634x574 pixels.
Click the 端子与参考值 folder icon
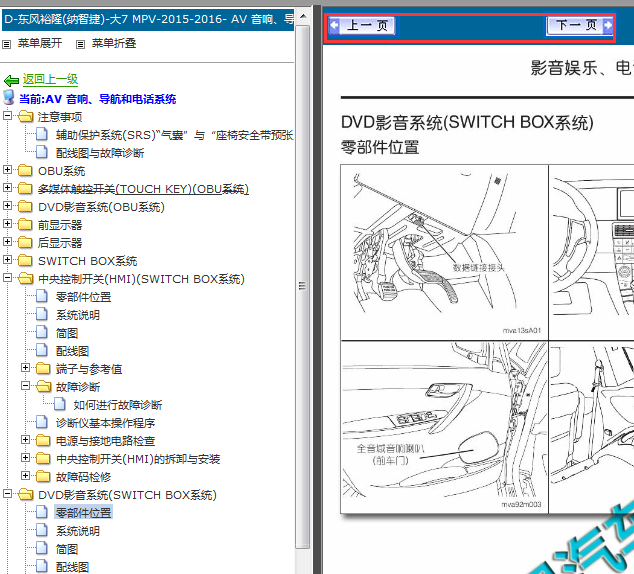point(43,369)
